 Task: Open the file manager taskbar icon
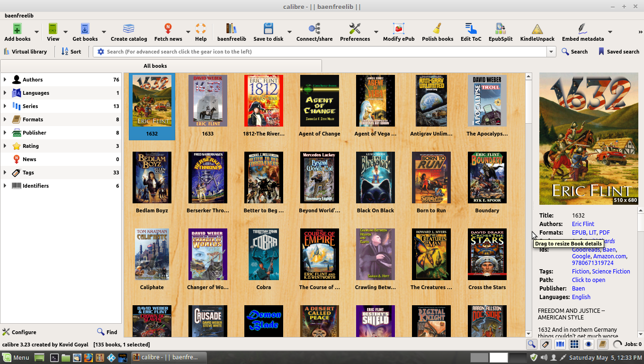66,357
